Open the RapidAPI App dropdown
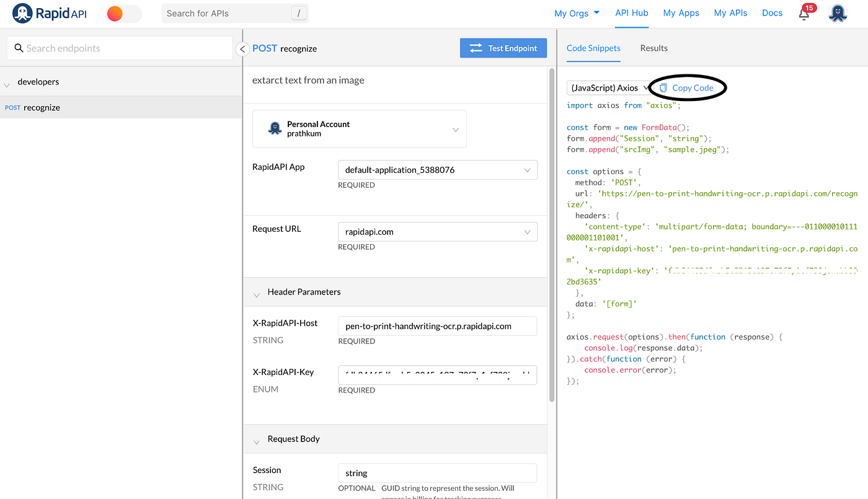The height and width of the screenshot is (499, 868). tap(526, 169)
